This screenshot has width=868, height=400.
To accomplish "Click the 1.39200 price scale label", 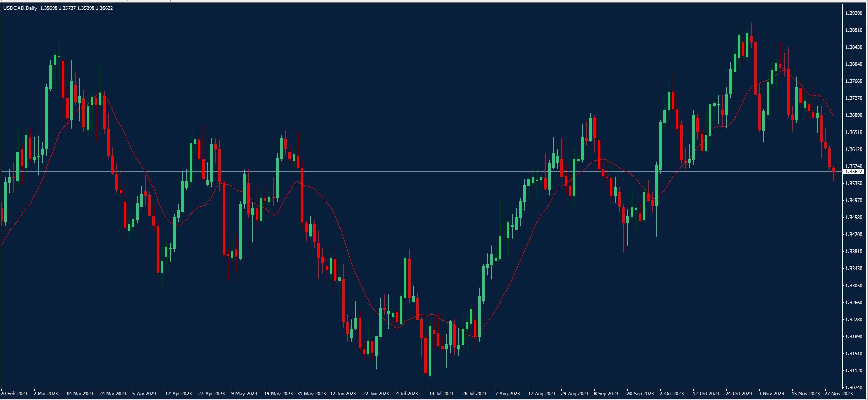I will (x=854, y=13).
